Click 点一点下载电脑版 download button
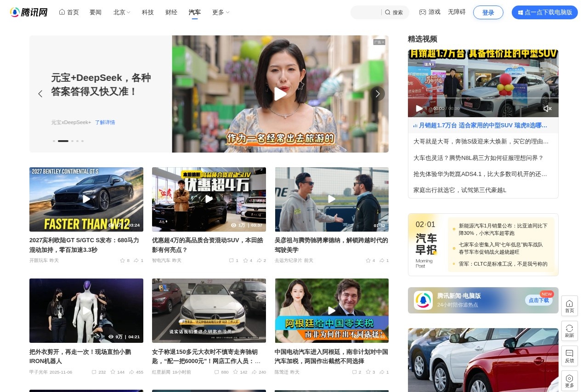The height and width of the screenshot is (392, 588). click(545, 12)
